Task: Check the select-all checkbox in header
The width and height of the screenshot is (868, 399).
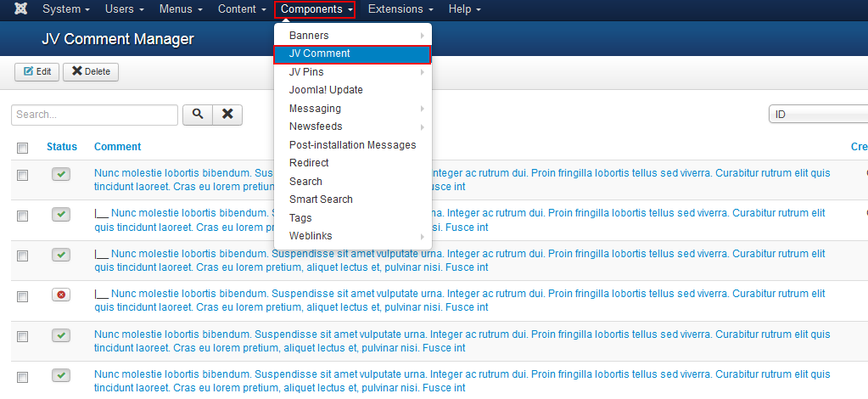Action: (22, 148)
